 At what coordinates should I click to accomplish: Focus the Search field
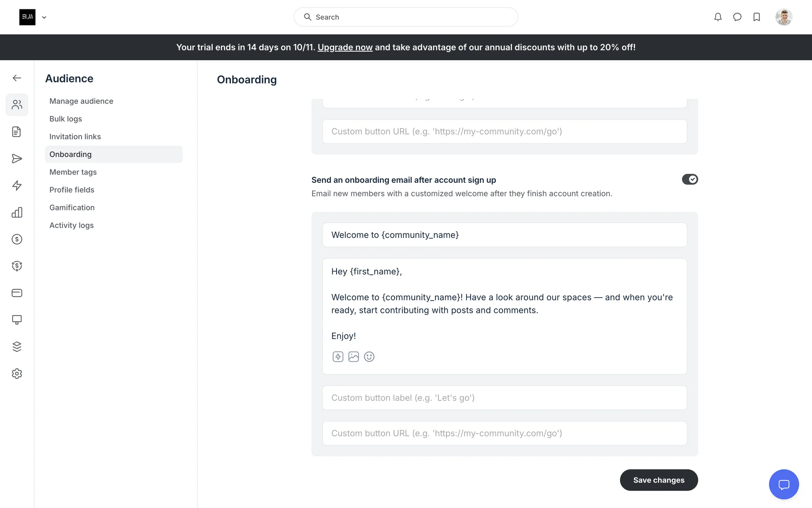406,17
